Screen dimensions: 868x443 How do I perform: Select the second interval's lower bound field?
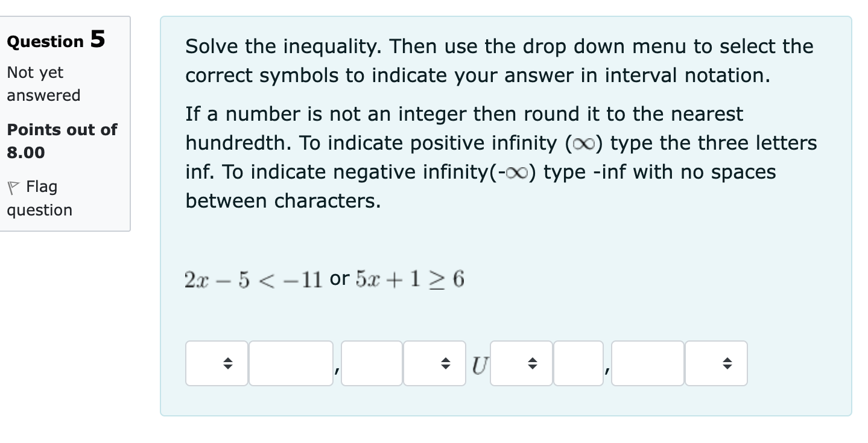pos(577,363)
